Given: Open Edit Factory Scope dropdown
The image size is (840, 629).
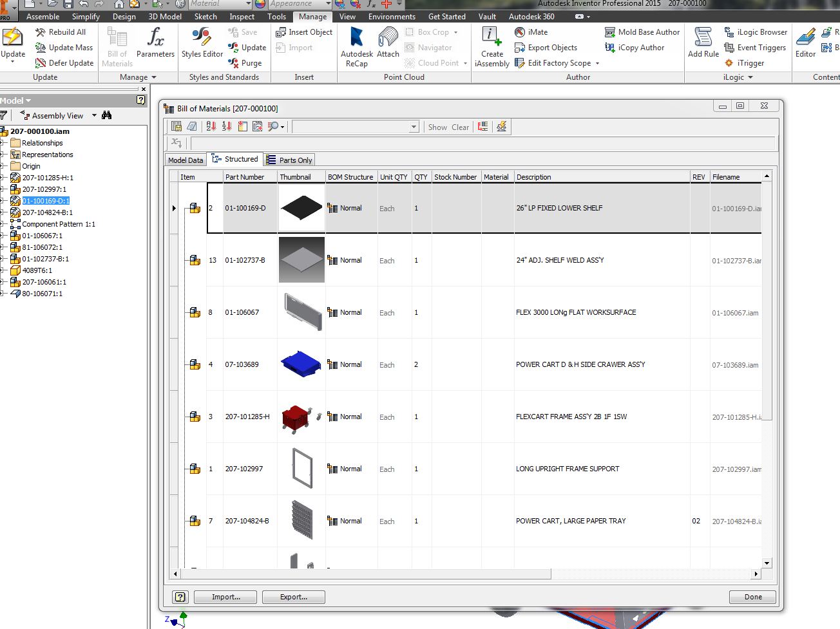Looking at the screenshot, I should (597, 63).
